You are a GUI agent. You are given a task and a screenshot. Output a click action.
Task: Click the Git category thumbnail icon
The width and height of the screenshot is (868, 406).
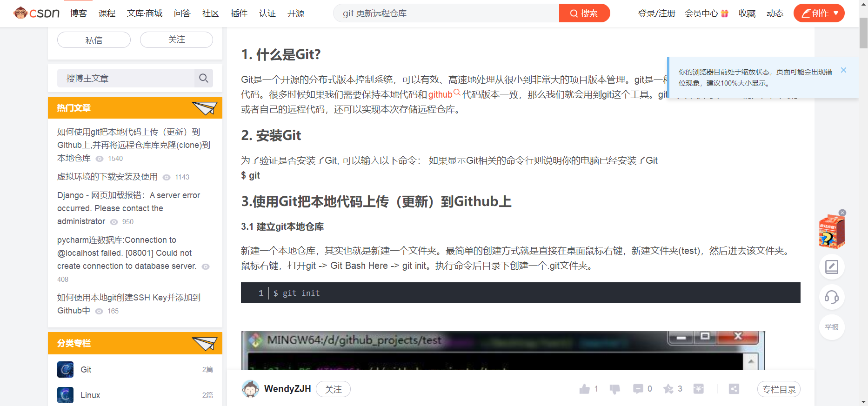coord(65,369)
